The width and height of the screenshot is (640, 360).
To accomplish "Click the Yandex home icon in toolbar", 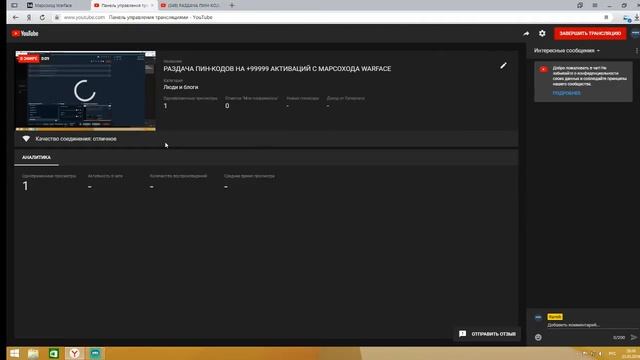I will coord(29,18).
